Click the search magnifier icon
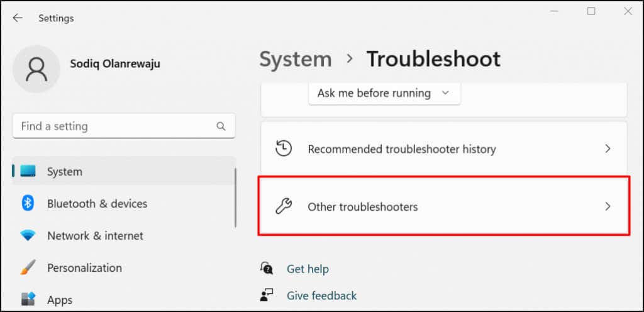The height and width of the screenshot is (312, 644). pos(221,126)
